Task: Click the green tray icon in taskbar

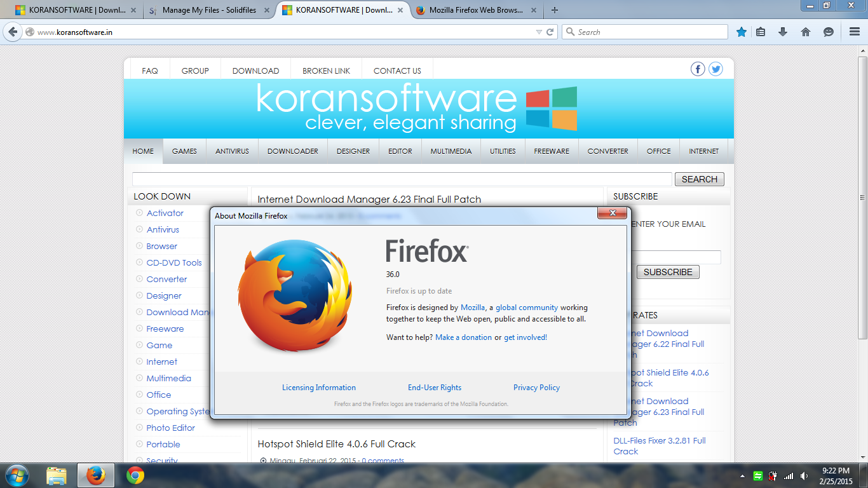Action: point(758,476)
